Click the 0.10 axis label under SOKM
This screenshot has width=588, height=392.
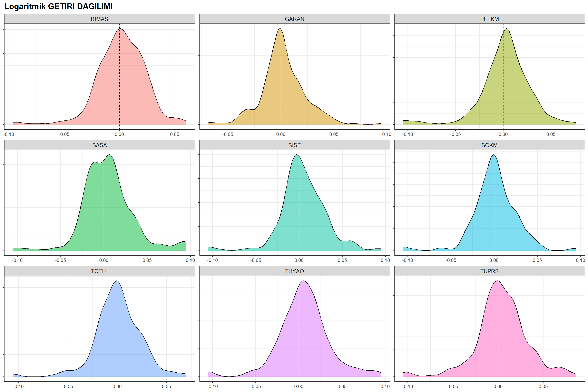(580, 260)
